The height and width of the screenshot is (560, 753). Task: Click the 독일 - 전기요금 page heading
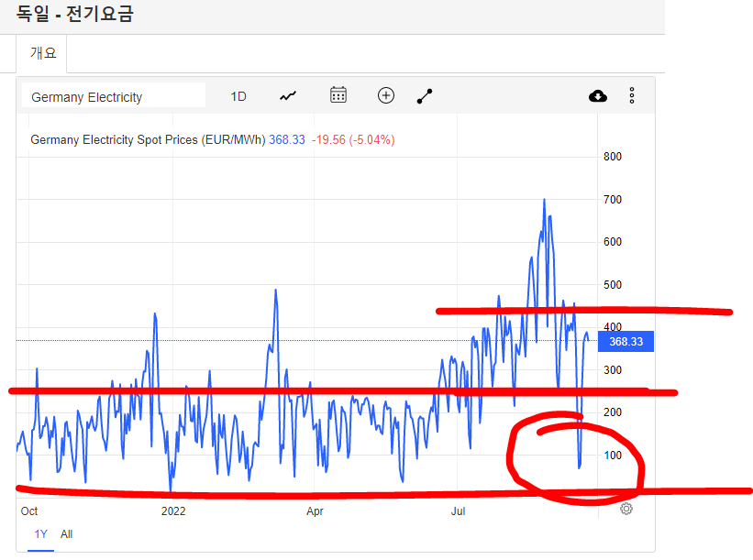74,14
